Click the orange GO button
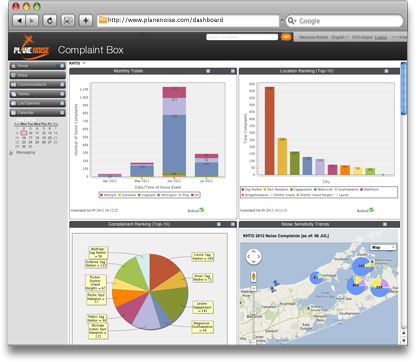Image resolution: width=416 pixels, height=362 pixels. click(286, 37)
